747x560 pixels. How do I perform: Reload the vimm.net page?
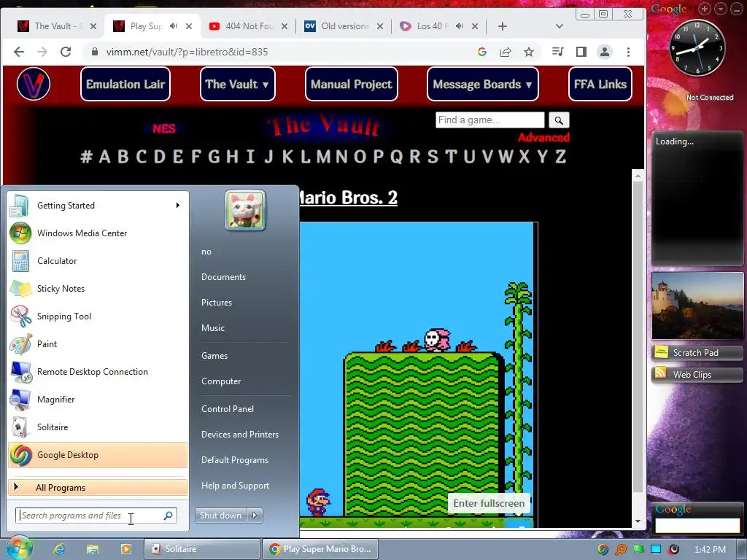pyautogui.click(x=65, y=52)
